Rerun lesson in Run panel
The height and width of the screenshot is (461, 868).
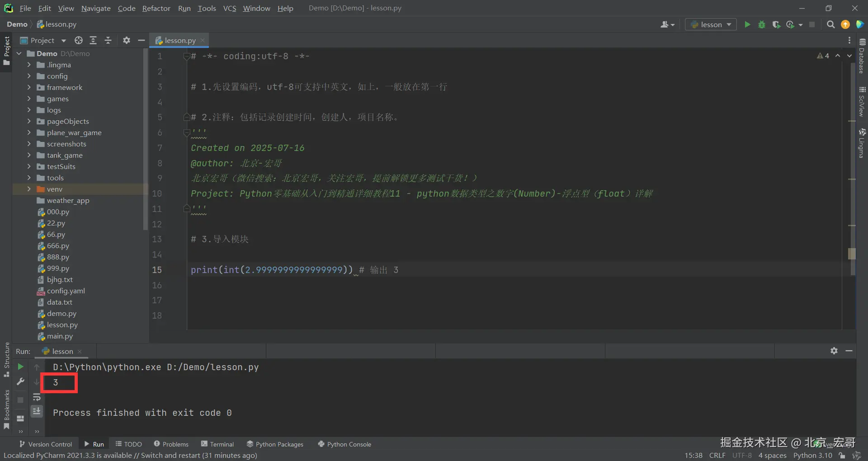coord(20,367)
